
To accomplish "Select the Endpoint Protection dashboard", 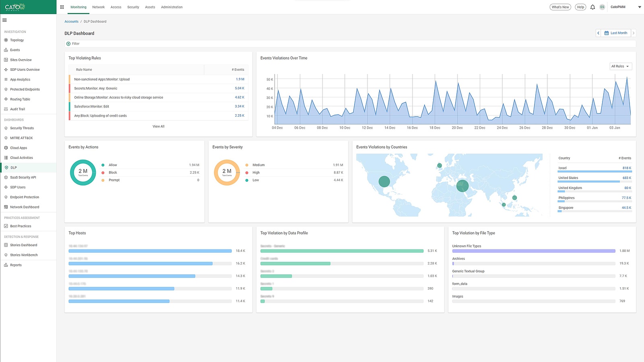I will (x=24, y=197).
